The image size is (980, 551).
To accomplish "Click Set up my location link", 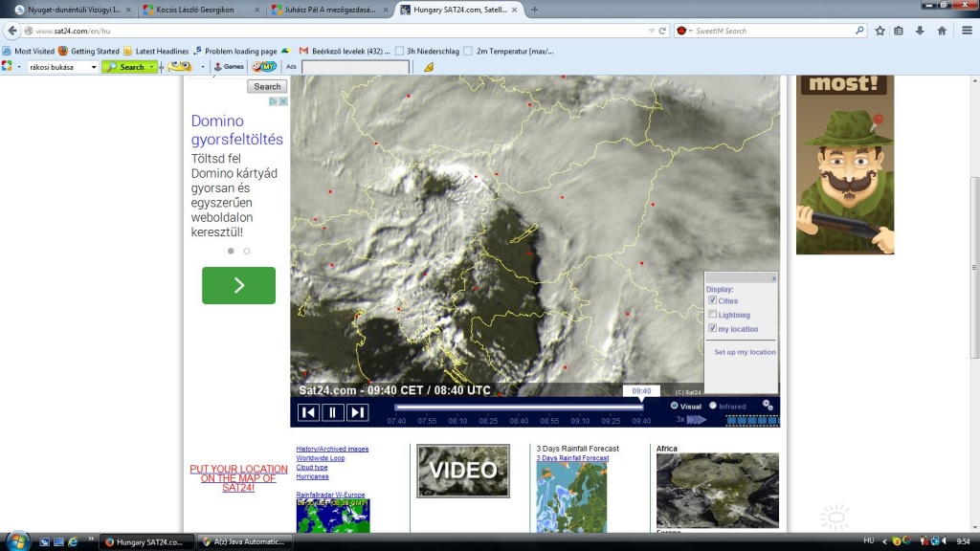I will pos(745,352).
